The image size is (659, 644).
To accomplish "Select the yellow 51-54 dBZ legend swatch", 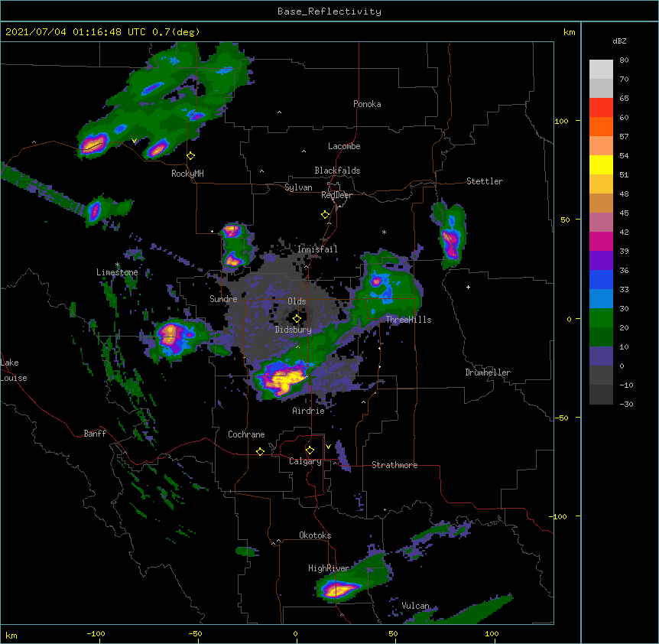I will (x=601, y=164).
